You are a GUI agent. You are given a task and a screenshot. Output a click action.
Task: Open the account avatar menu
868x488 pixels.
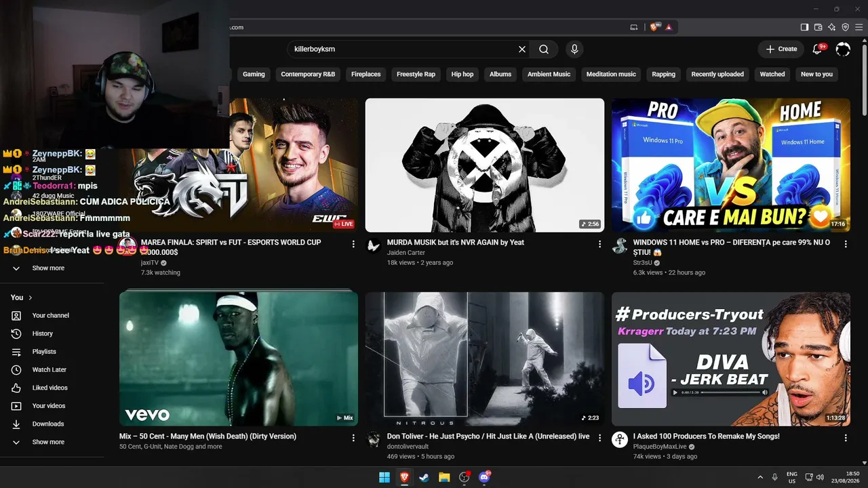click(843, 49)
